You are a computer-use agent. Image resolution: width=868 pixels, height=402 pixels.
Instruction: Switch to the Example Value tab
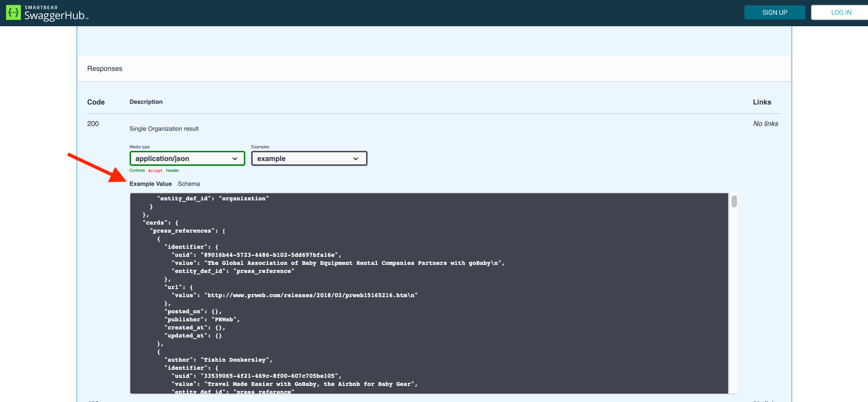pos(150,184)
